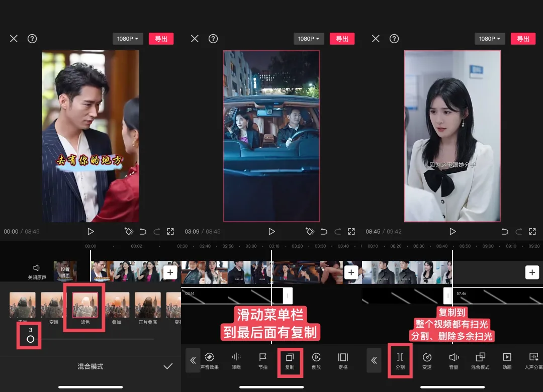Undo last action in the left screen
This screenshot has width=543, height=392.
143,231
